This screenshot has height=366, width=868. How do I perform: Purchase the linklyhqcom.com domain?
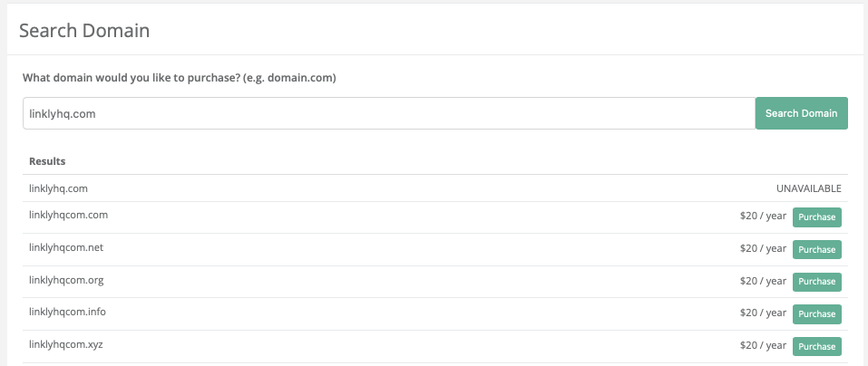pyautogui.click(x=816, y=217)
